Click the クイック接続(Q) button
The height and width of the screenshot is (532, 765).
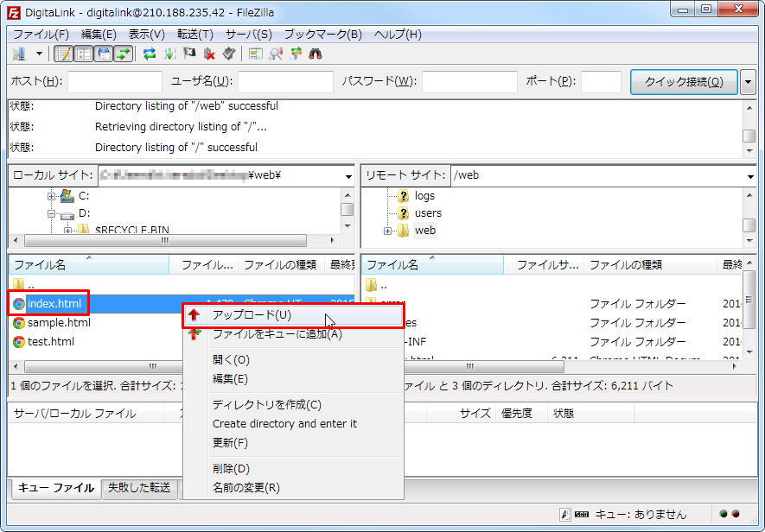click(684, 82)
